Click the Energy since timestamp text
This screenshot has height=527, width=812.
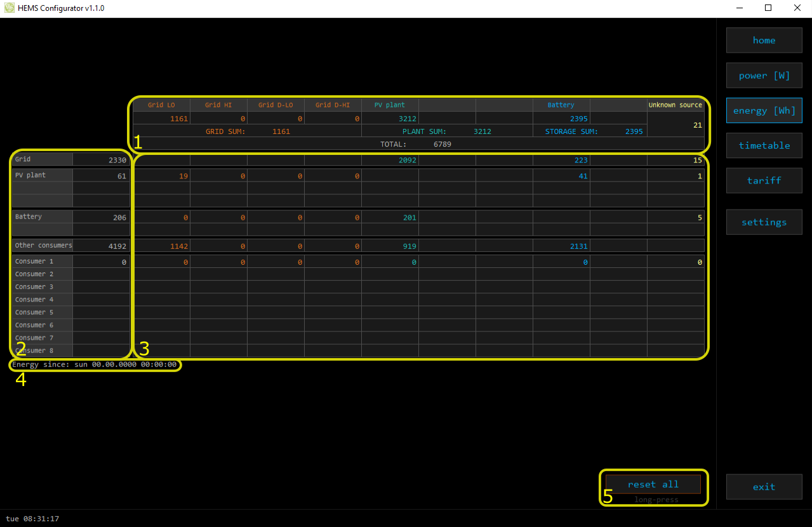[94, 365]
